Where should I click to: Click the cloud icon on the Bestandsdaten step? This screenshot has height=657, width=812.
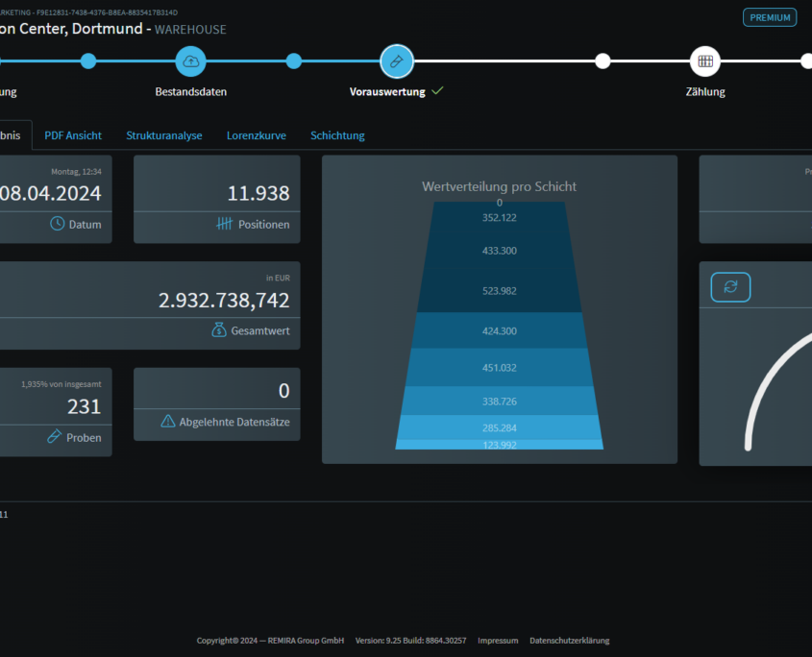tap(189, 61)
